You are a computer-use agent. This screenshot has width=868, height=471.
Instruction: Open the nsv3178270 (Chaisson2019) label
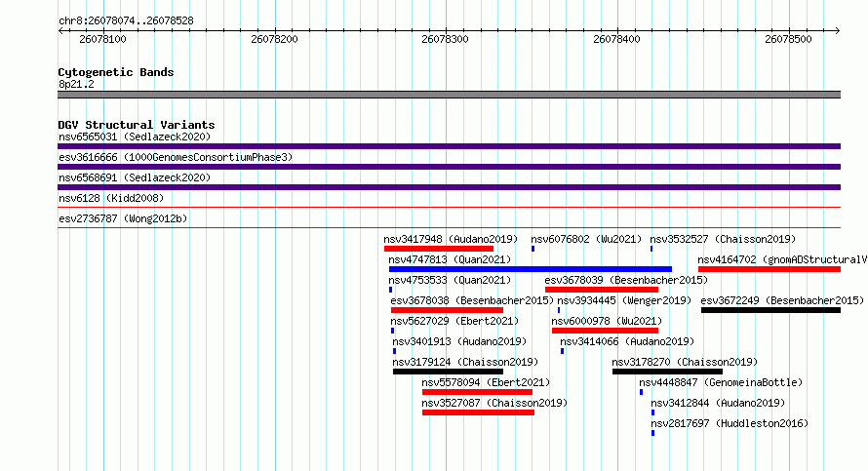685,362
